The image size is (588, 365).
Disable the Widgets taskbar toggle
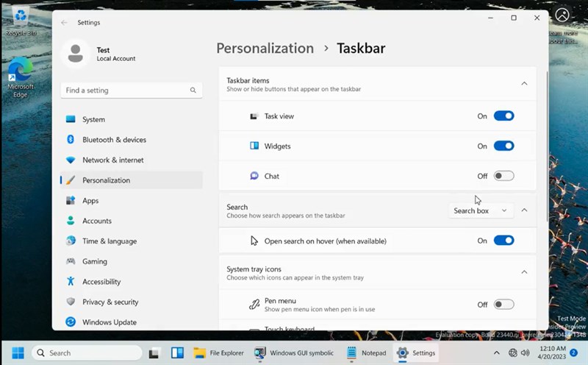click(503, 146)
